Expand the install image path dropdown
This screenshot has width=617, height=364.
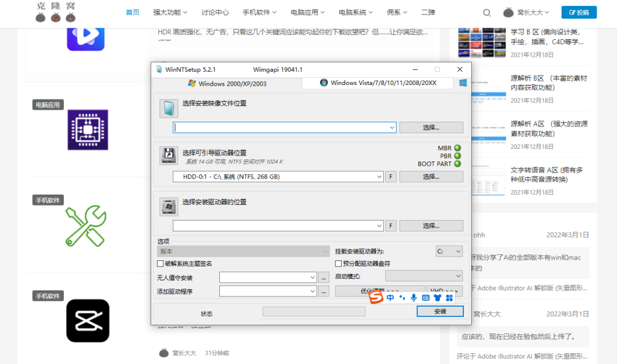(x=392, y=128)
